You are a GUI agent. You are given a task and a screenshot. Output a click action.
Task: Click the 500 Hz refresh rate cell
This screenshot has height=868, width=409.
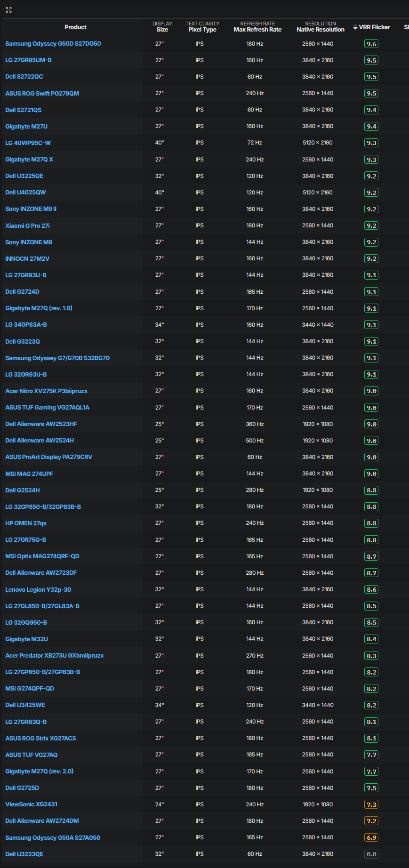pos(255,441)
